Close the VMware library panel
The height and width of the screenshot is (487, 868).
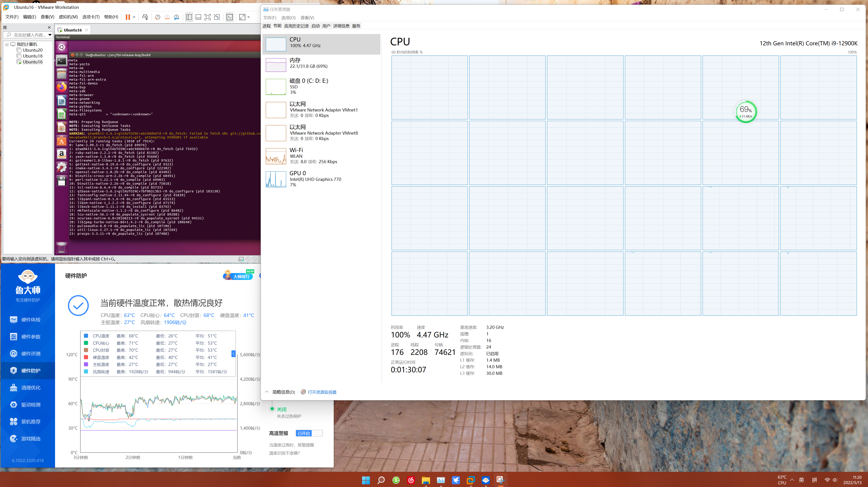(49, 27)
